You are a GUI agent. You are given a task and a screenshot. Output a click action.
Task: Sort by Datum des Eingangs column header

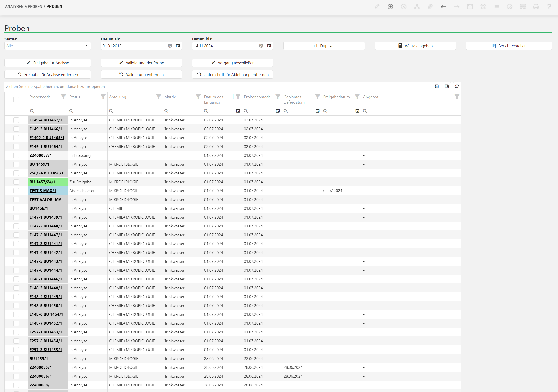pos(214,99)
